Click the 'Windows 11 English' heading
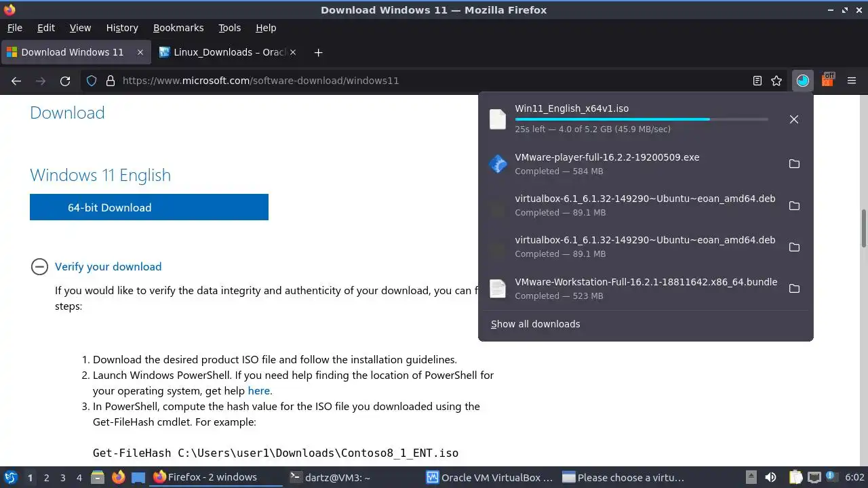This screenshot has width=868, height=488. [100, 175]
